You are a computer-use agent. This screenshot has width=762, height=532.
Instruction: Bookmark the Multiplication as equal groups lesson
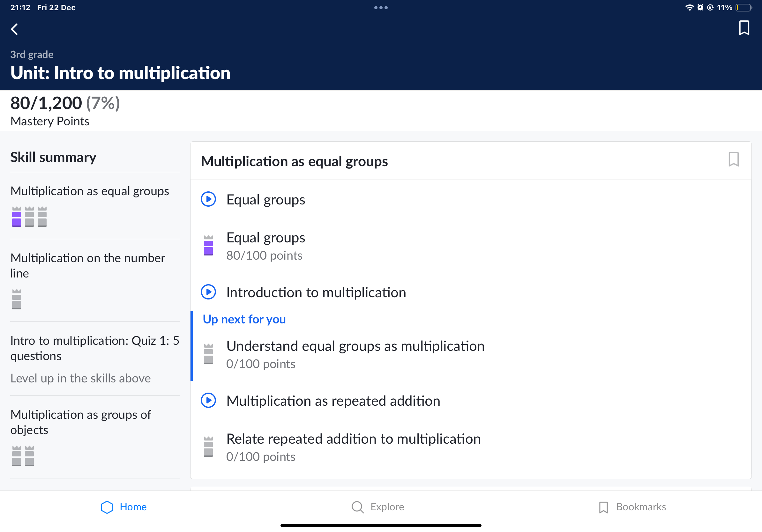point(733,159)
